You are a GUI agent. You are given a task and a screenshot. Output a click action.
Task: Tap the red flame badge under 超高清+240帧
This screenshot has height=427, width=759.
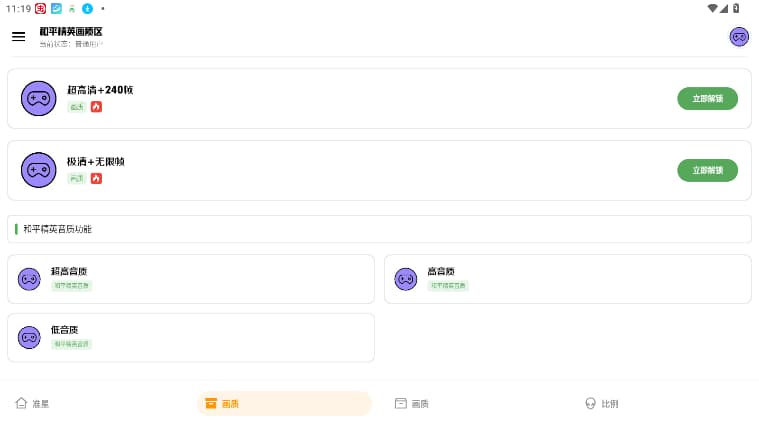click(96, 107)
